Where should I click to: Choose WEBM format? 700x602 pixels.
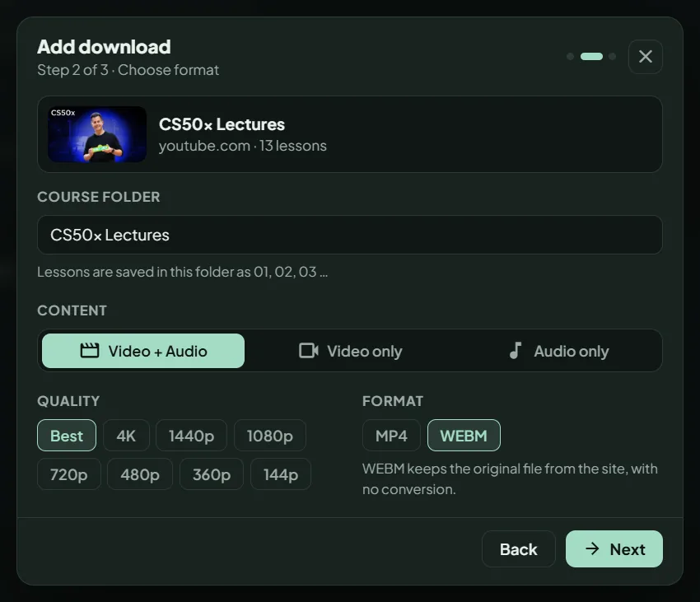(x=464, y=436)
